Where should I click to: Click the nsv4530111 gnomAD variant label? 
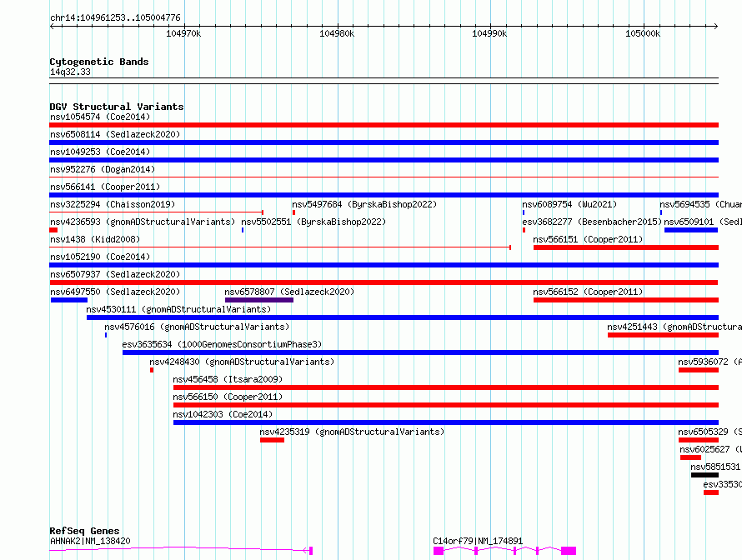coord(178,309)
